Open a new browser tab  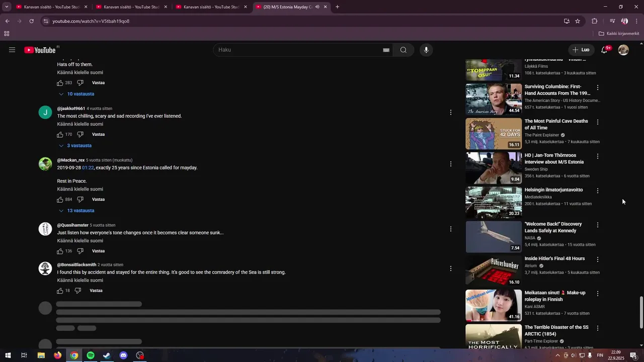tap(337, 7)
